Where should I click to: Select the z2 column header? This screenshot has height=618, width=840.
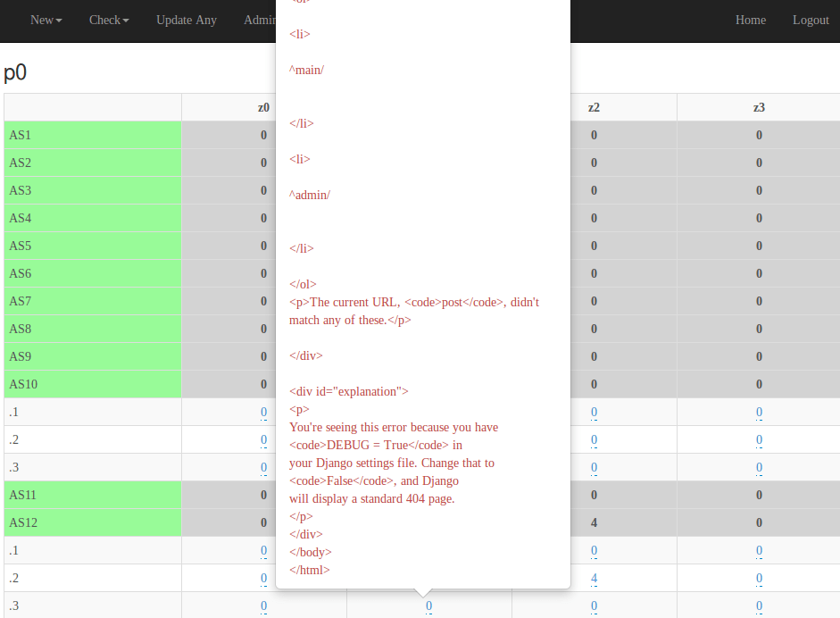(x=593, y=107)
